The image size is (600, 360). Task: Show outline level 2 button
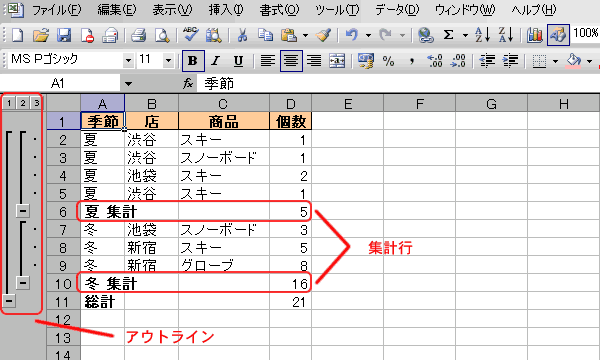point(23,103)
